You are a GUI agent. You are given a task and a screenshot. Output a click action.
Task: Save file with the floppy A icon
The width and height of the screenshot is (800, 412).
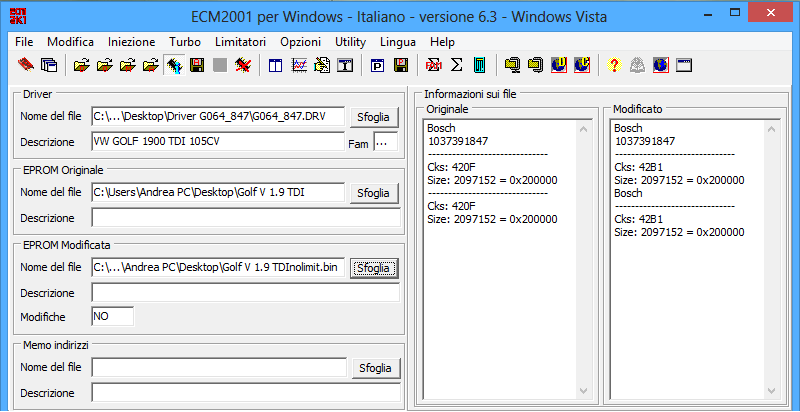[197, 65]
